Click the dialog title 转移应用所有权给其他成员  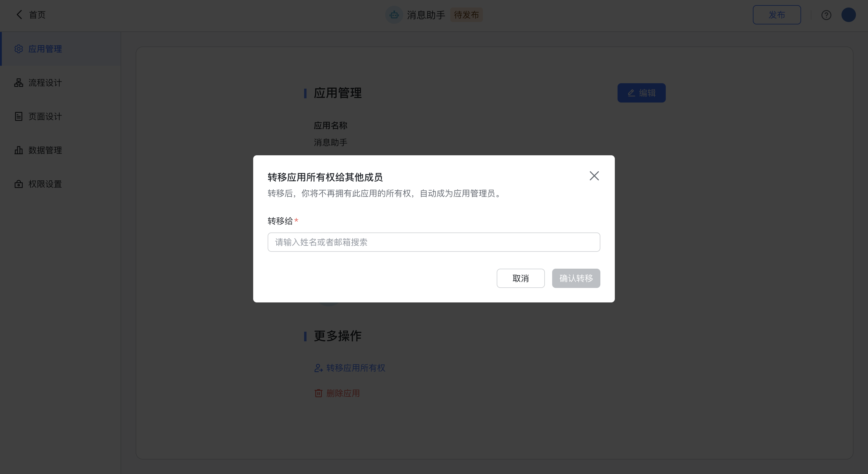(x=325, y=177)
